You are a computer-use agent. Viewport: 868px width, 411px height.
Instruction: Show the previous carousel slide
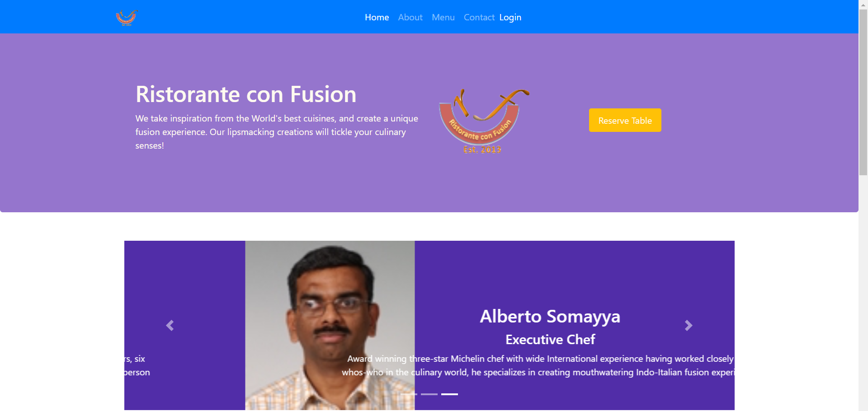point(170,325)
